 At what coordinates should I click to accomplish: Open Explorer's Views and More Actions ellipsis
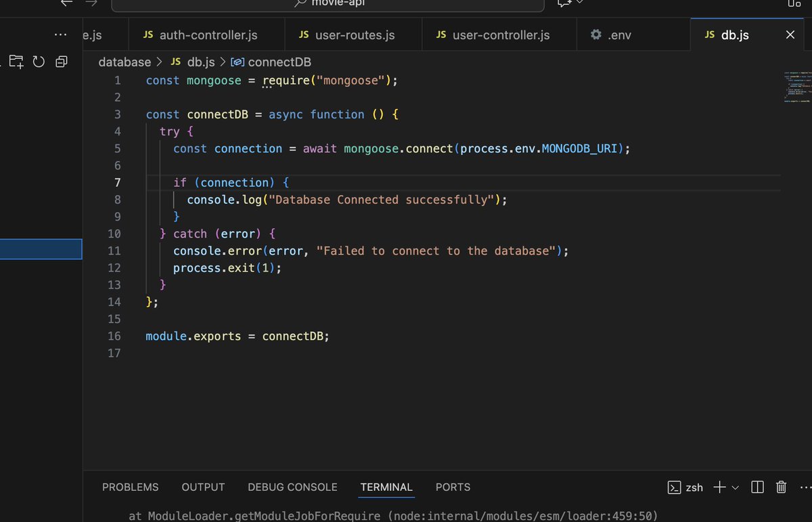tap(60, 35)
